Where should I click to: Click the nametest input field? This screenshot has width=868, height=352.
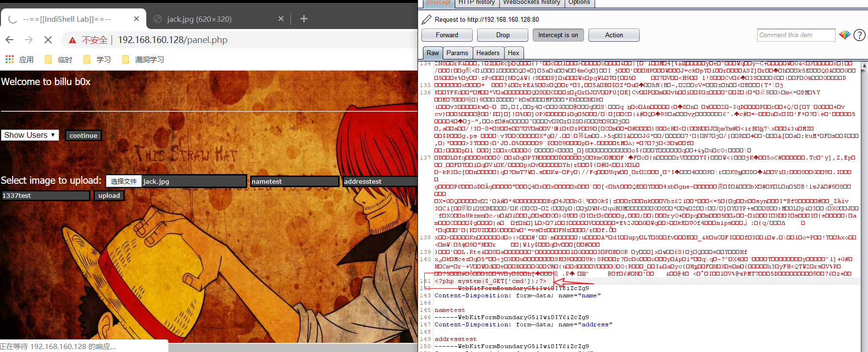[295, 181]
